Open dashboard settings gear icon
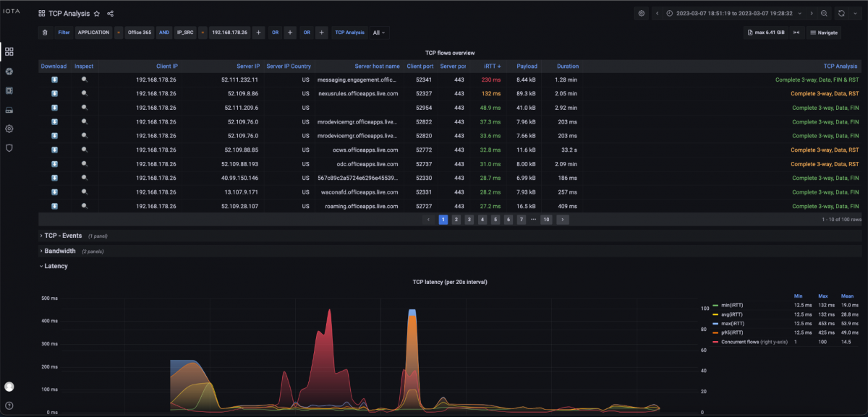Image resolution: width=868 pixels, height=417 pixels. pos(641,14)
